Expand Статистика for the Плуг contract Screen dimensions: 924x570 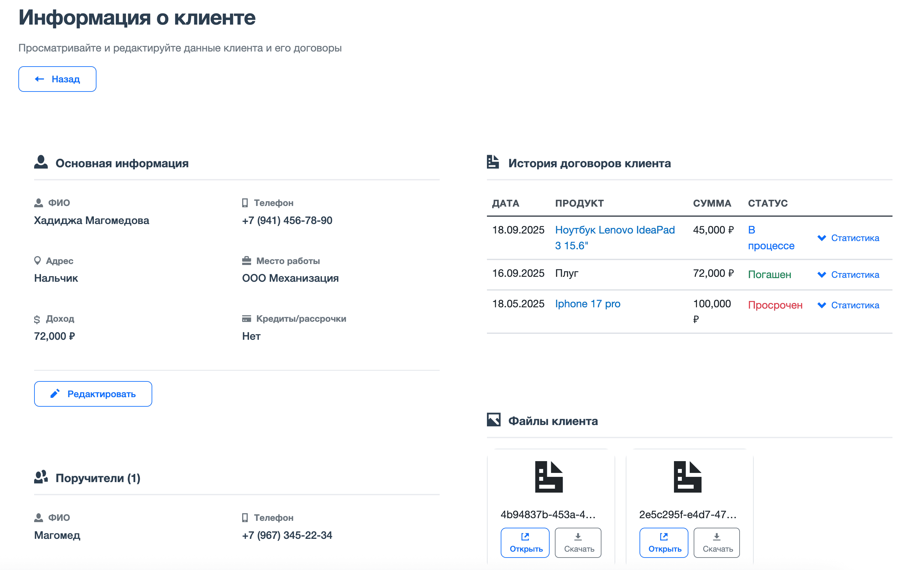click(848, 275)
